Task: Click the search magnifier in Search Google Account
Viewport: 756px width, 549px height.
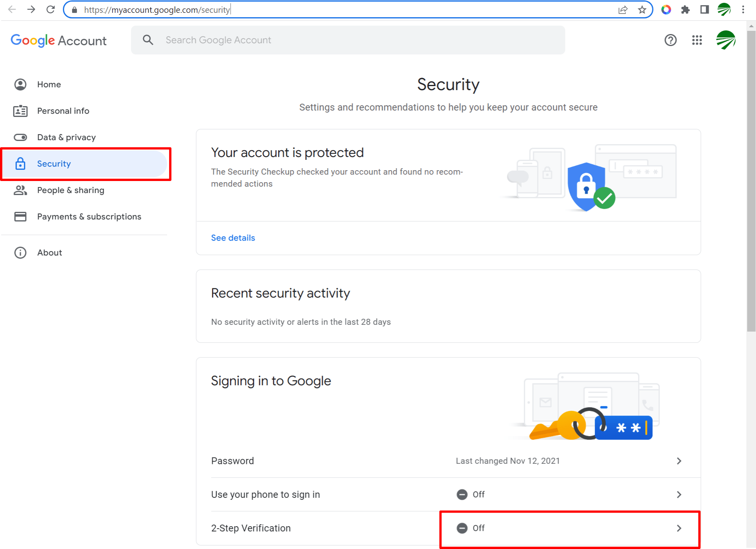Action: point(148,40)
